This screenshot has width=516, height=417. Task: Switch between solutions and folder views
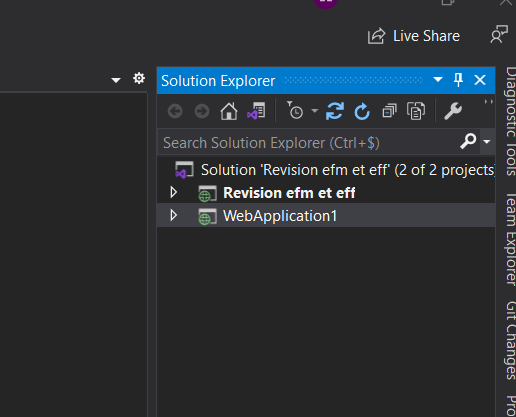point(256,111)
